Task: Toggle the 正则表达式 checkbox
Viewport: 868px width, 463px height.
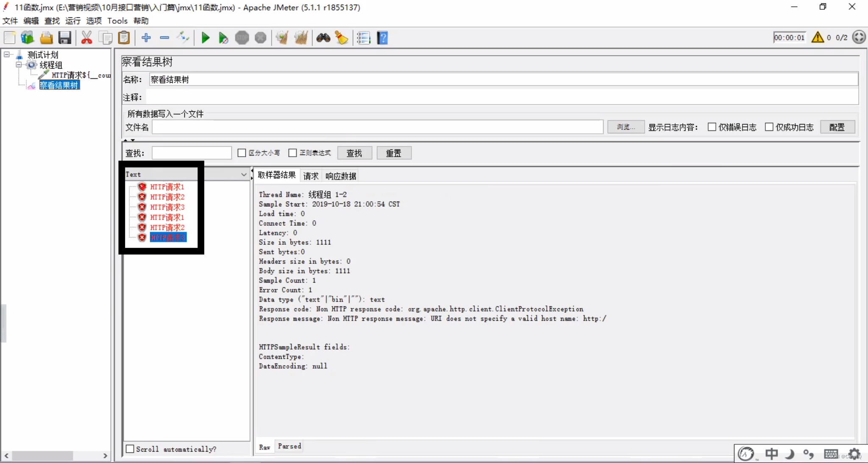Action: 292,153
